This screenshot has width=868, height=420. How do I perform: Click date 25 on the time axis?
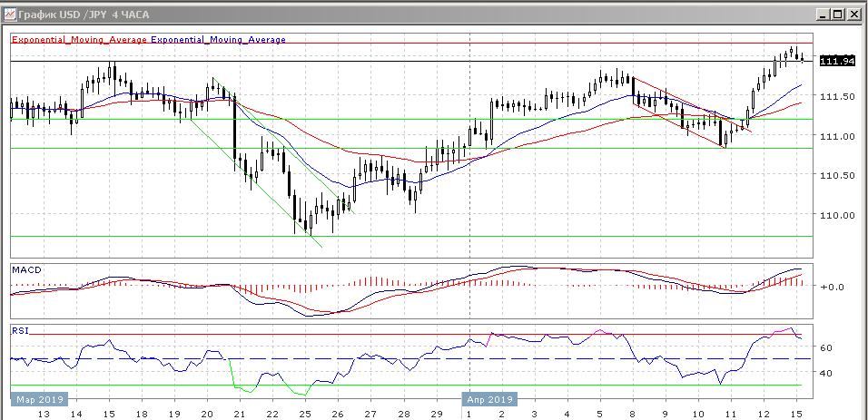pos(304,413)
